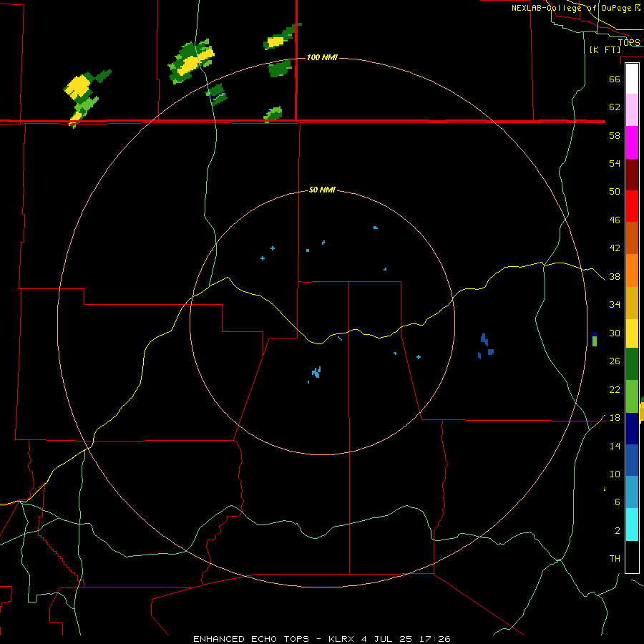
Task: Click the light blue echo cluster south of radar center
Action: tap(316, 373)
